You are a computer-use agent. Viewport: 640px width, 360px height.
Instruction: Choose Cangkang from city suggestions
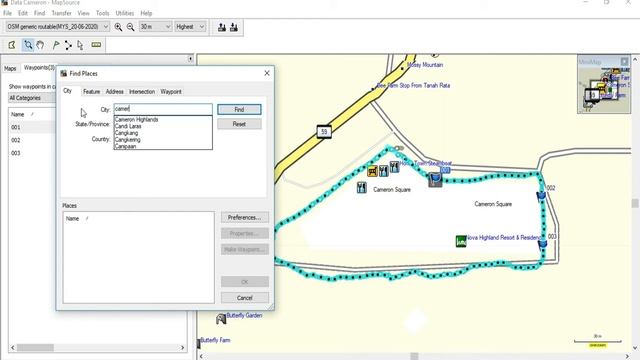[127, 133]
